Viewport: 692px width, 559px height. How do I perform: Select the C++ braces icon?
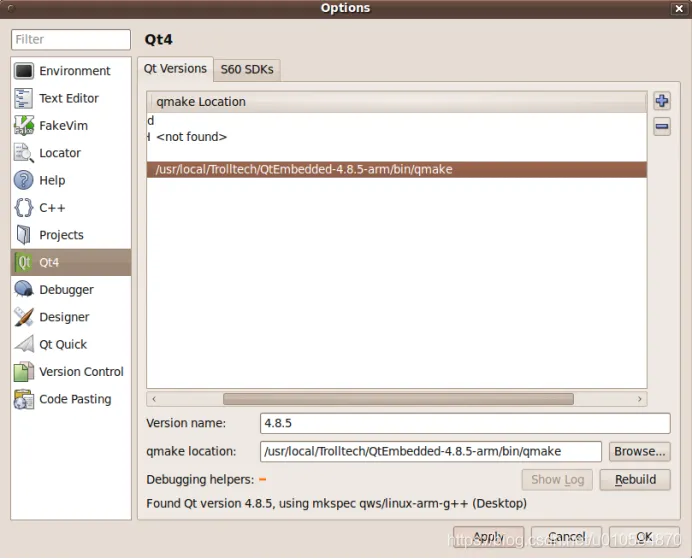(23, 207)
